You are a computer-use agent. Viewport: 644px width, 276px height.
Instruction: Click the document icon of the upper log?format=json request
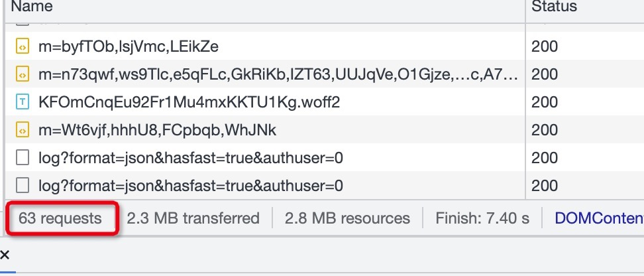click(22, 158)
